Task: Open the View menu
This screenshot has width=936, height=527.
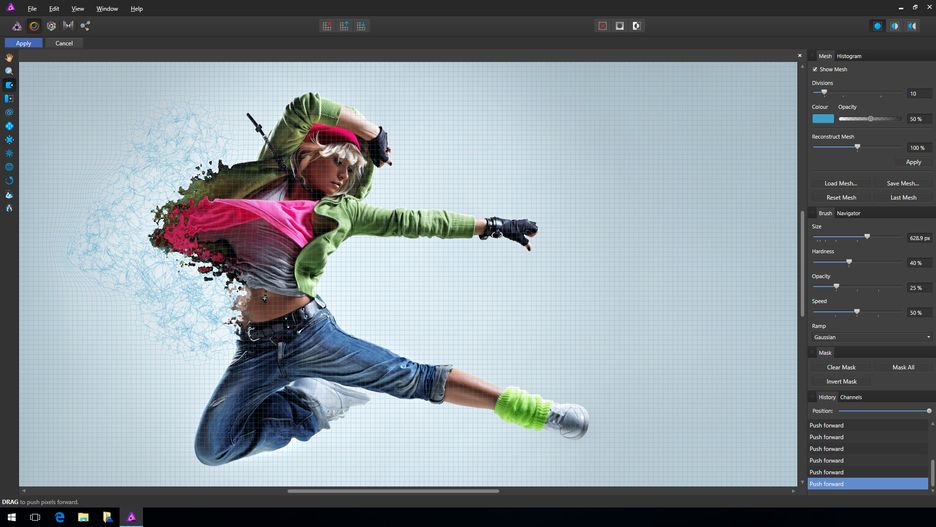Action: [x=77, y=8]
